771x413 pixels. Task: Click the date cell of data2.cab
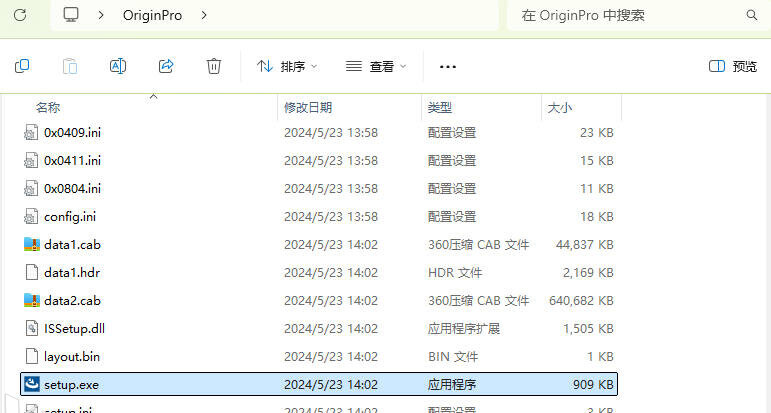pyautogui.click(x=331, y=301)
